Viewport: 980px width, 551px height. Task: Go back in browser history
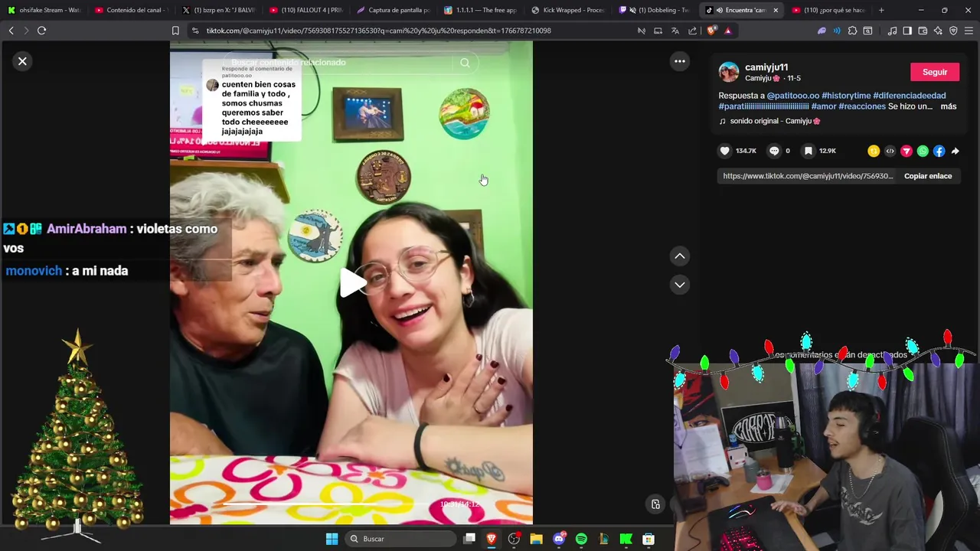11,31
